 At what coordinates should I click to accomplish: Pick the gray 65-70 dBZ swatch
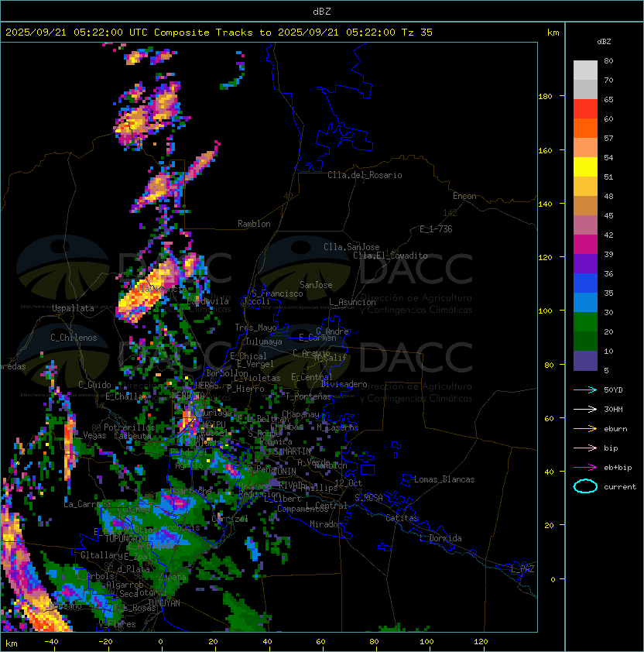(x=585, y=89)
